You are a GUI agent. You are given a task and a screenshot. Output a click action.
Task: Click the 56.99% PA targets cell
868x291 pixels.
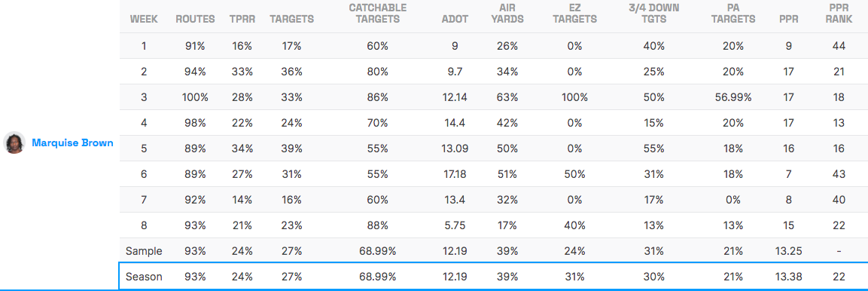click(733, 97)
